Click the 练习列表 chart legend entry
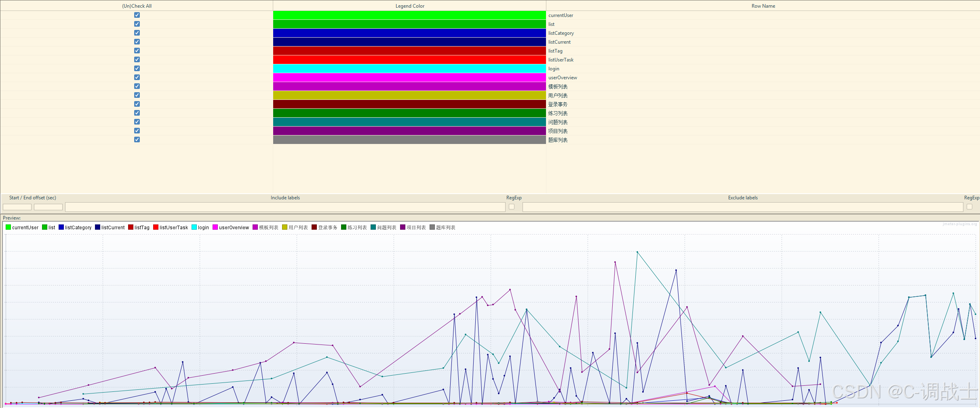Screen dimensions: 980x408 click(x=354, y=227)
